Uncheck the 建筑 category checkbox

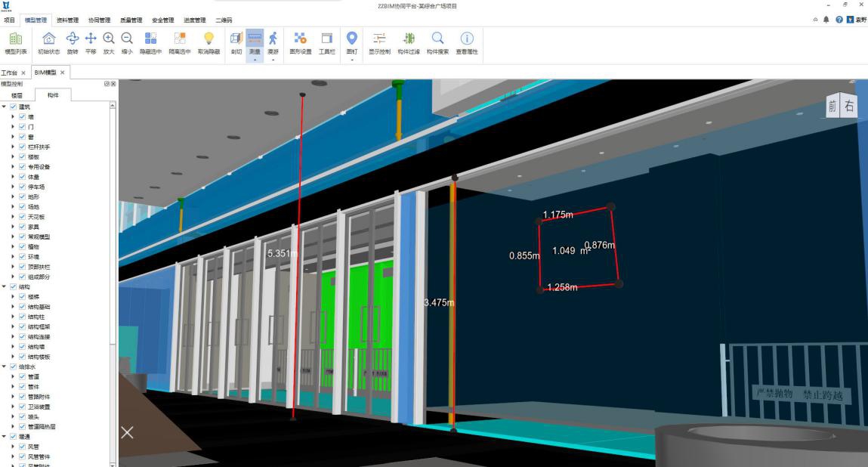click(14, 107)
